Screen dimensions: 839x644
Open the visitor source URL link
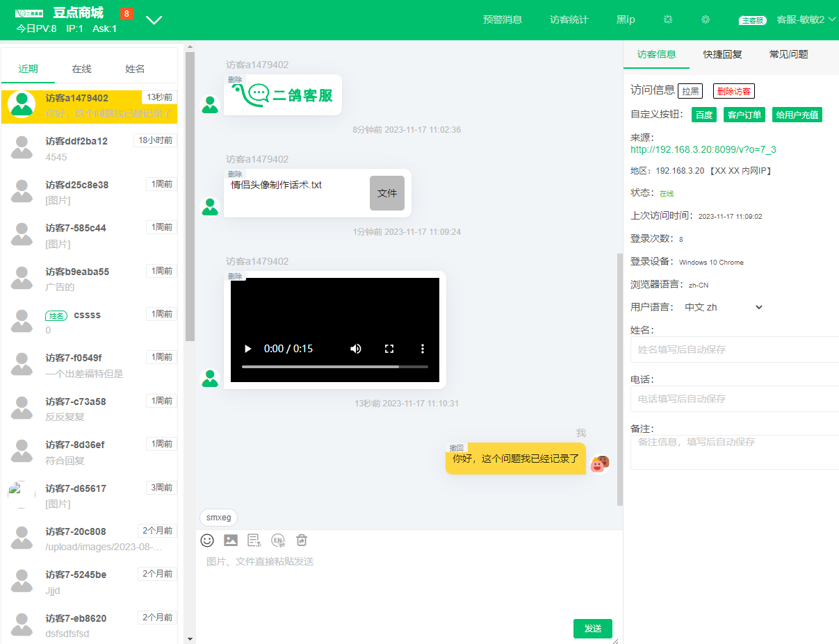tap(703, 149)
